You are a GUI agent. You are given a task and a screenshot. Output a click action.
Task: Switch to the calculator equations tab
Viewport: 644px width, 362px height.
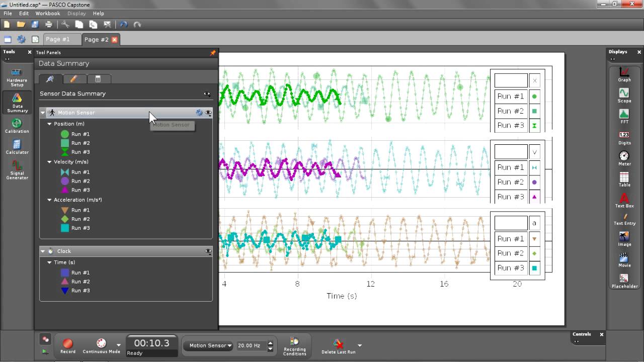pos(98,79)
